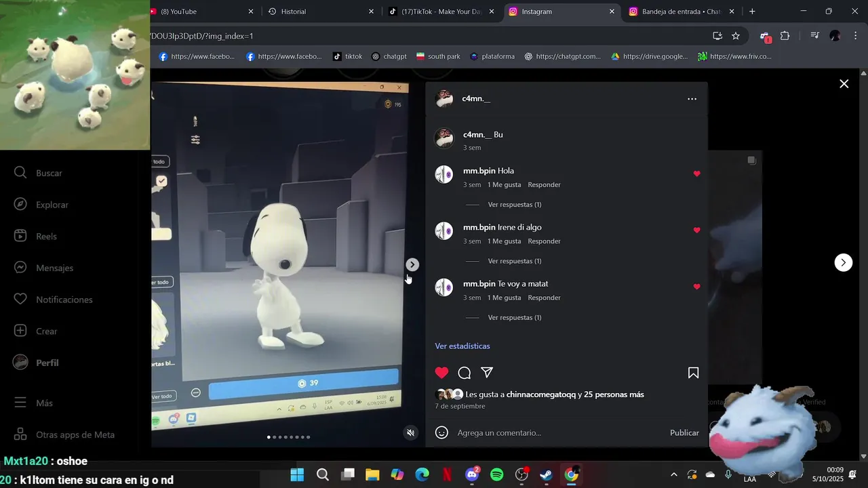Open a new Chrome tab
This screenshot has width=868, height=488.
752,12
